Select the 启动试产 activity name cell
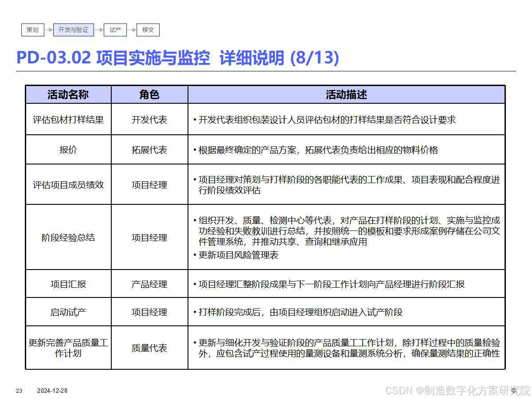 68,312
